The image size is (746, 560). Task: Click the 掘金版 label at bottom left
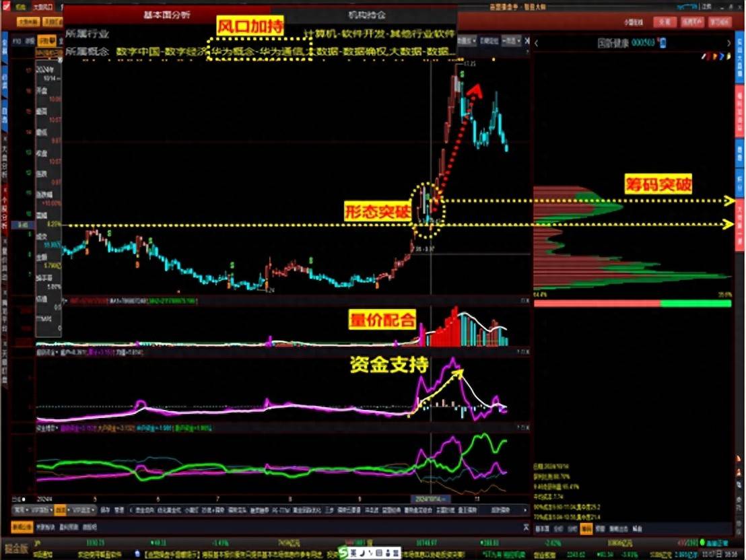coord(16,549)
